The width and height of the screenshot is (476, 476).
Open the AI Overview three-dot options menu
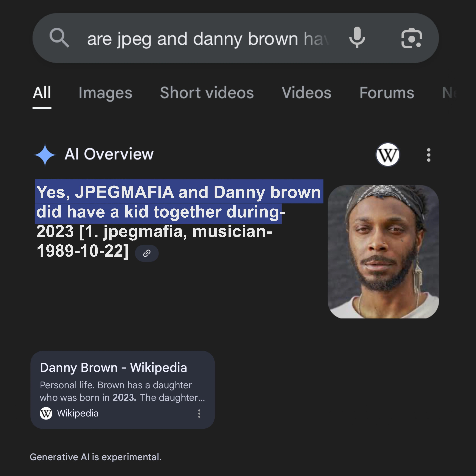point(429,155)
